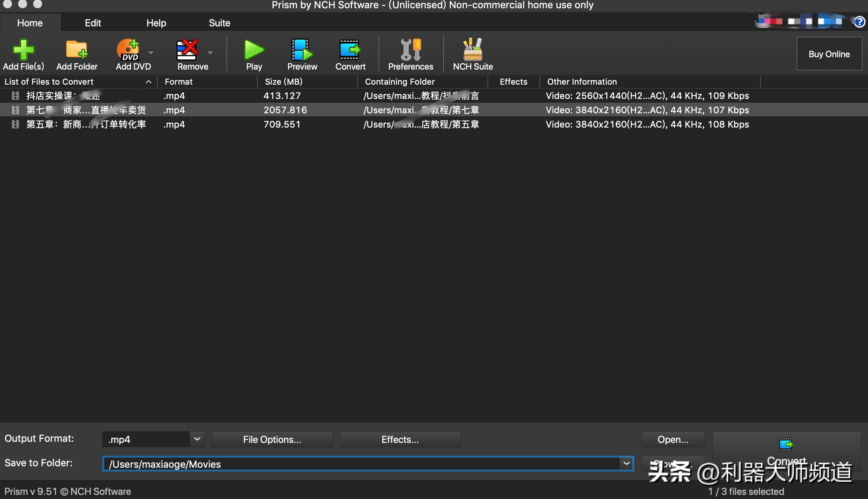Click the Add File(s) green plus icon

click(x=23, y=50)
